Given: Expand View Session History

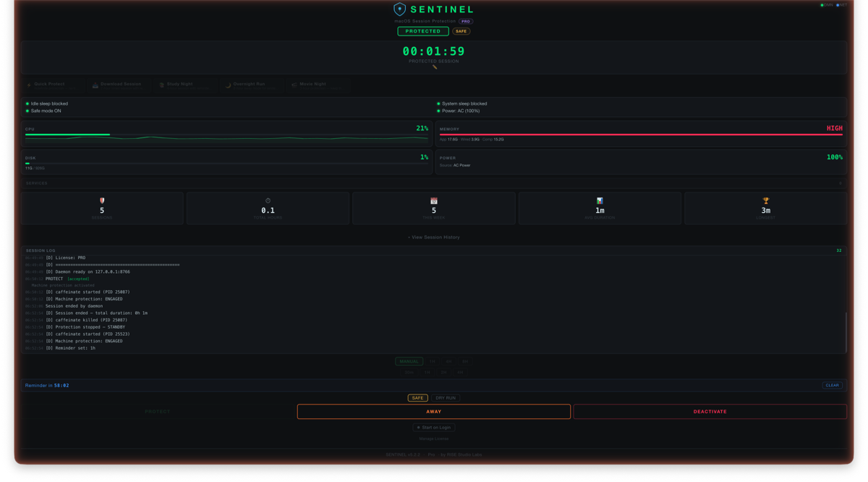Looking at the screenshot, I should coord(434,237).
